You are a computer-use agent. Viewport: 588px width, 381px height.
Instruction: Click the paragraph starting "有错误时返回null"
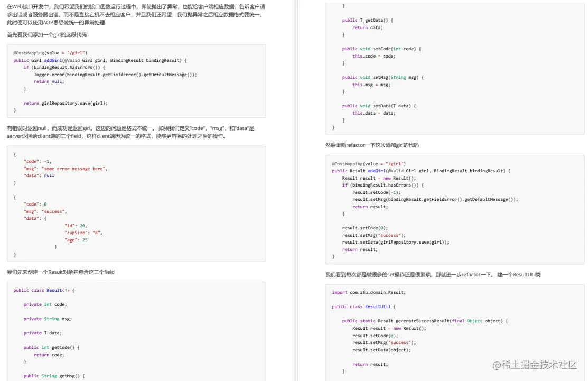point(130,132)
